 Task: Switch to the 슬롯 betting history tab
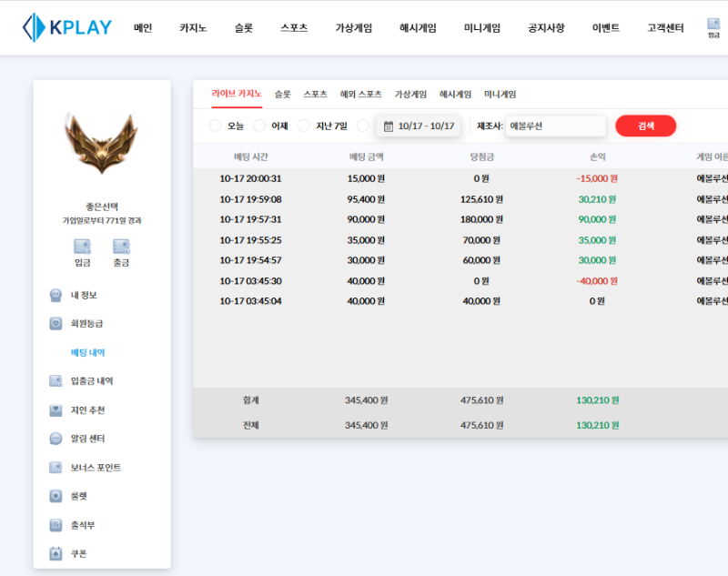(x=283, y=94)
